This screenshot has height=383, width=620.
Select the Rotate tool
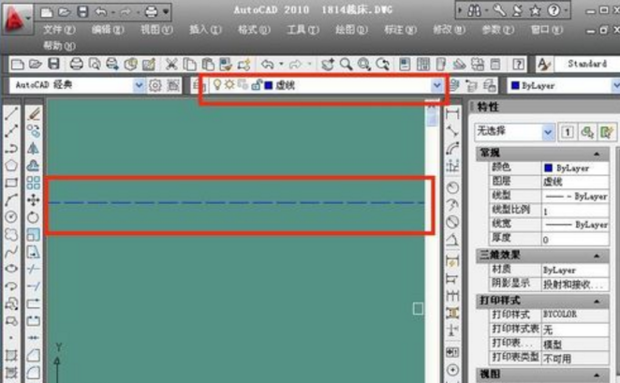point(34,217)
